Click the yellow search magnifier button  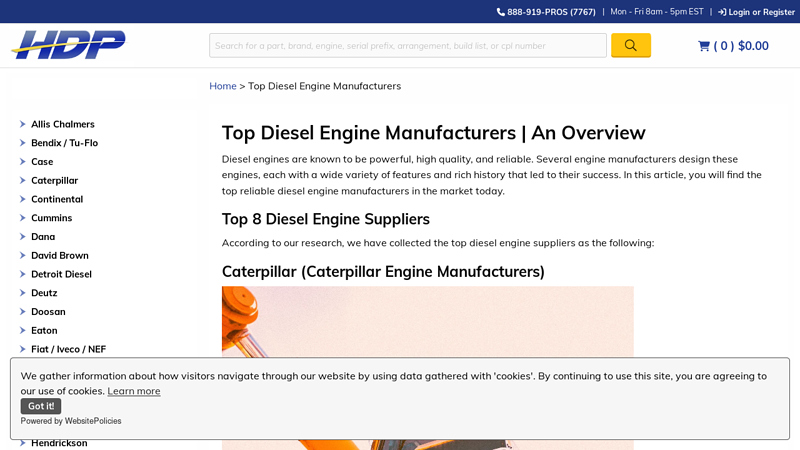(631, 45)
